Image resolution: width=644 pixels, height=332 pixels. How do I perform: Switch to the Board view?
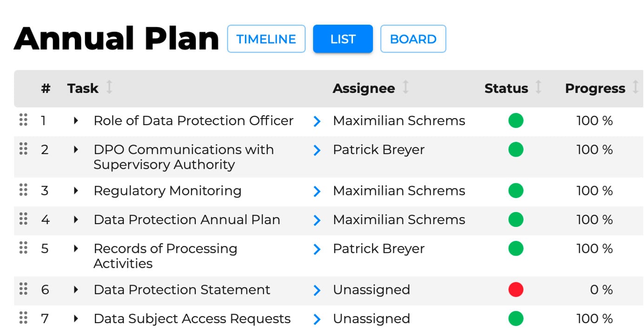pos(413,39)
